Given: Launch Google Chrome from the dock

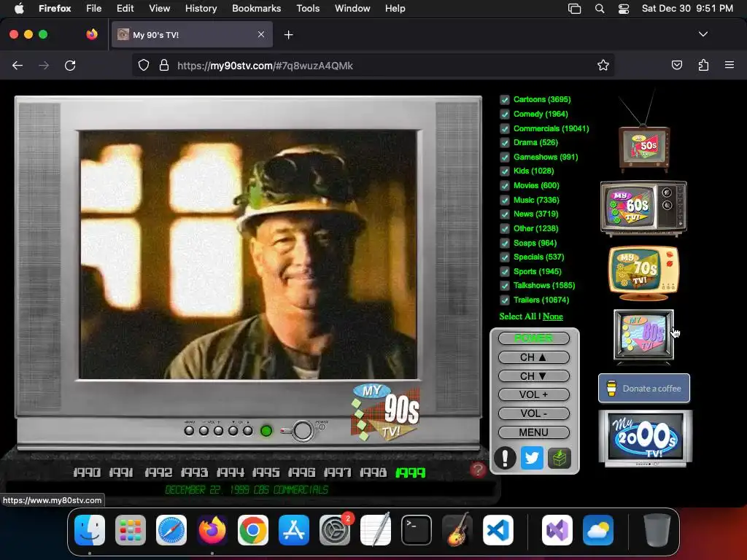Looking at the screenshot, I should (253, 530).
